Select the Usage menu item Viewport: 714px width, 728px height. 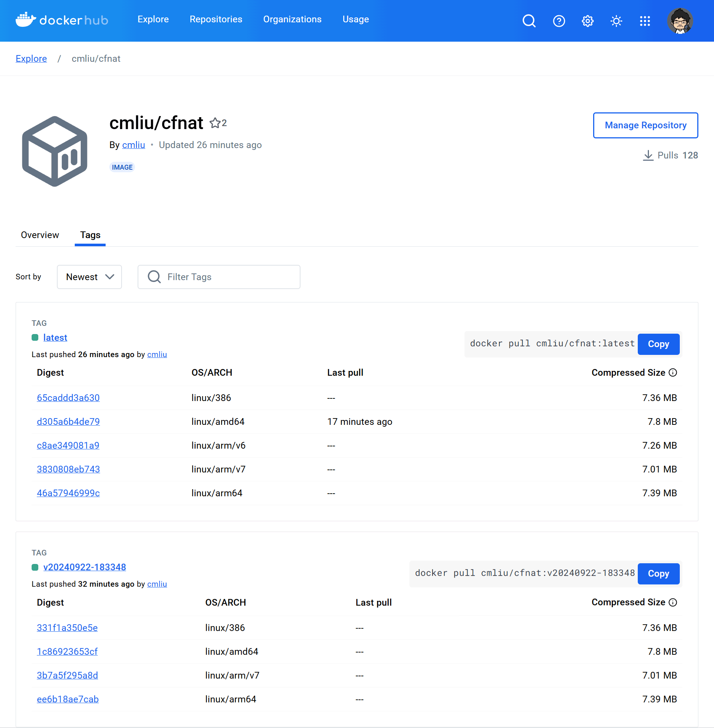355,19
